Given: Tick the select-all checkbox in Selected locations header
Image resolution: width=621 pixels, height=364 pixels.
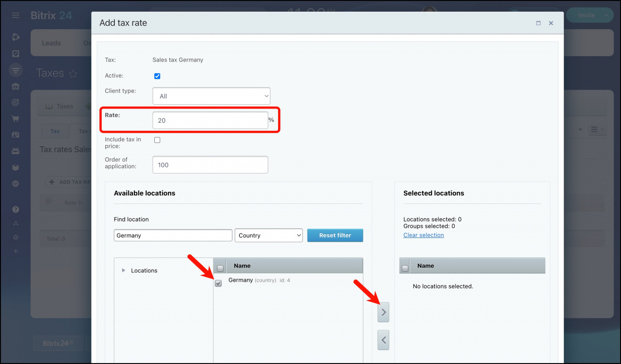Looking at the screenshot, I should click(x=405, y=268).
